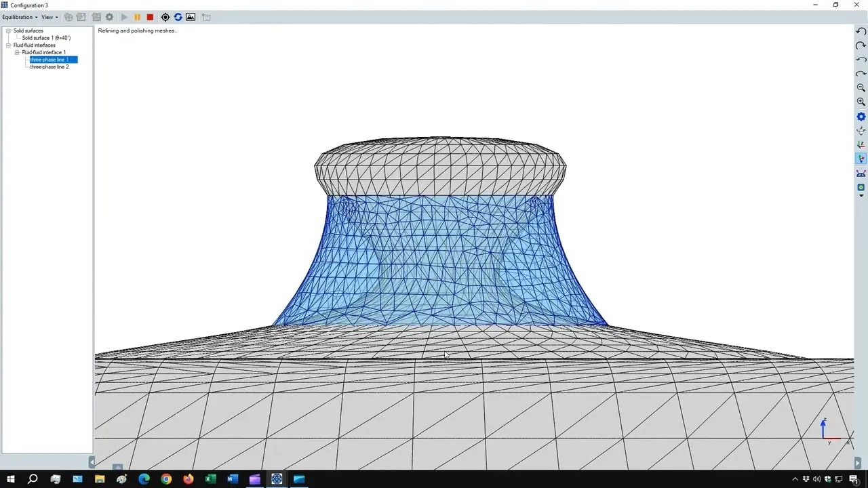The width and height of the screenshot is (868, 488).
Task: Select the Zoom Out magnifier tool
Action: click(x=861, y=87)
